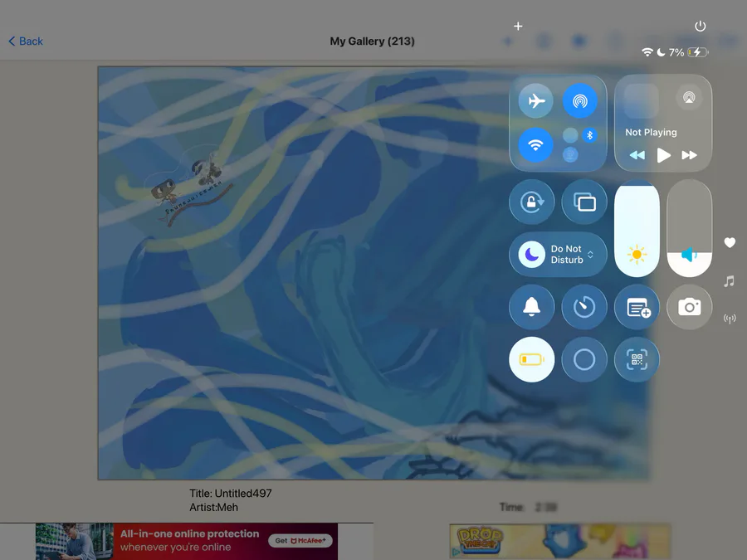Open the Connectivity page antenna icon
The image size is (747, 560).
[730, 319]
